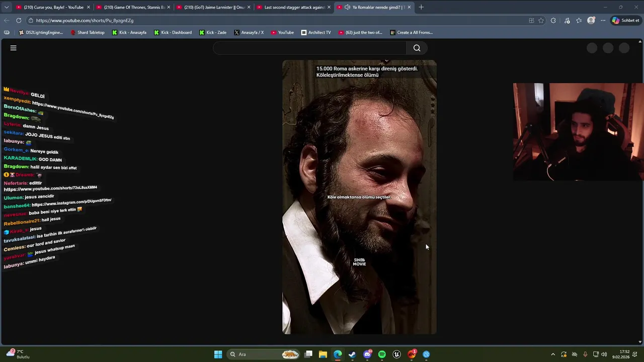644x362 pixels.
Task: Open Spotify from the taskbar
Action: pos(382,354)
